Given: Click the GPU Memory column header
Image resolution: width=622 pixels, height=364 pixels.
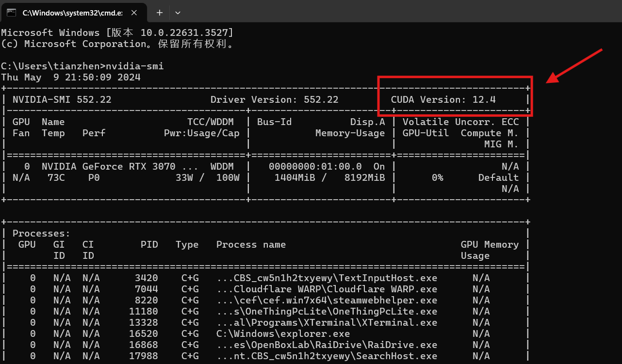Looking at the screenshot, I should 490,245.
